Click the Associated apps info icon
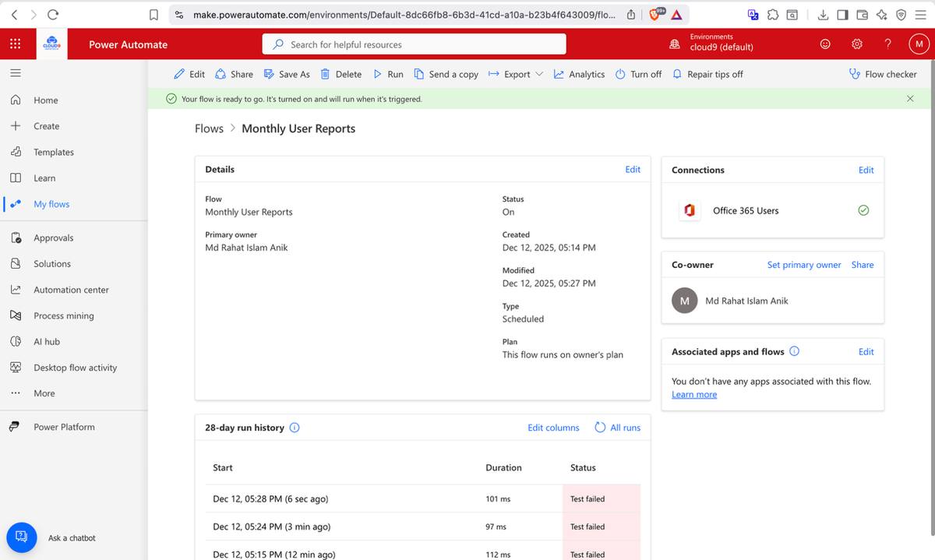This screenshot has width=935, height=560. point(794,351)
